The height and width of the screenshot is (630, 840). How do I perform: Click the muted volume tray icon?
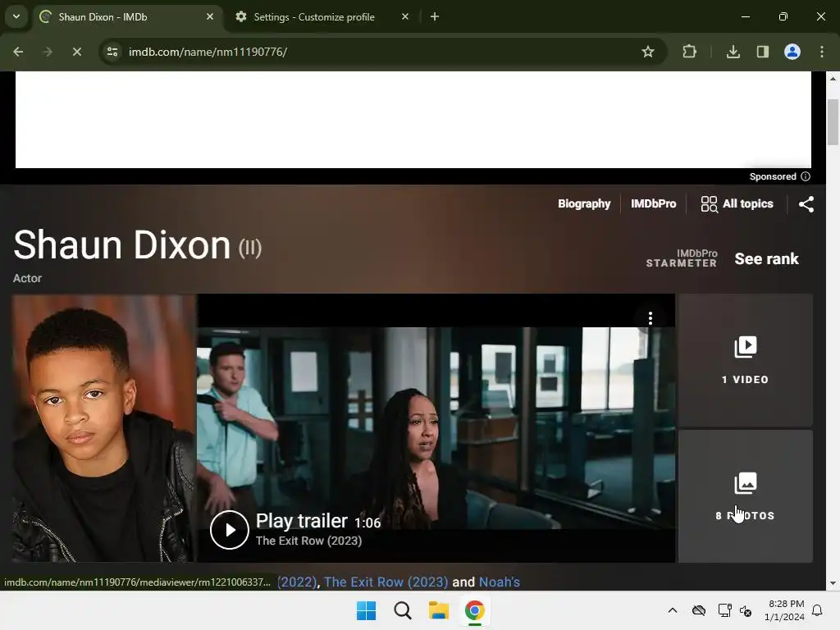point(746,610)
